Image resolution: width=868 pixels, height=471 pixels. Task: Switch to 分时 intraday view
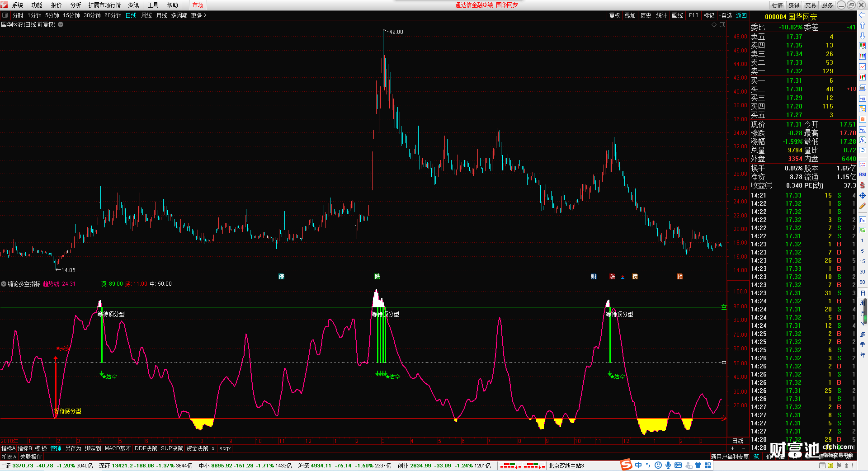click(18, 15)
